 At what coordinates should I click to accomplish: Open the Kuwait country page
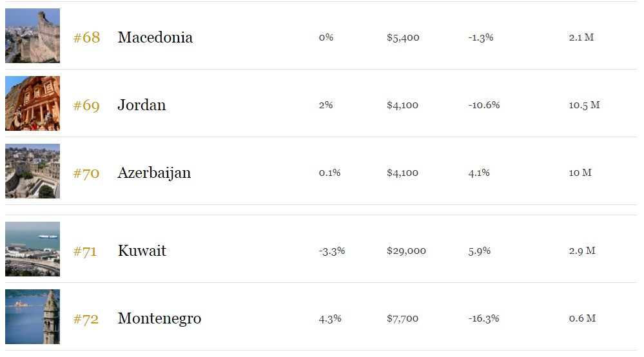(x=142, y=251)
